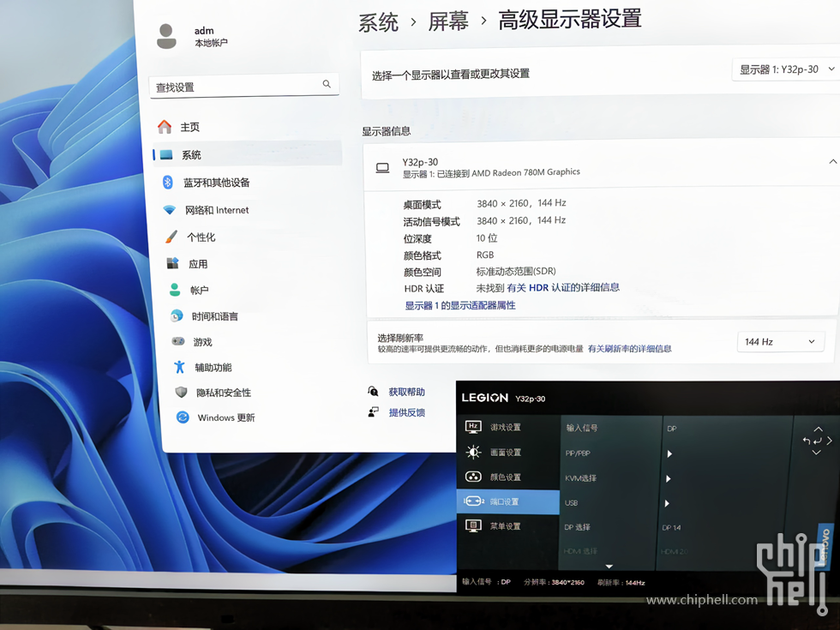Click the OSD navigation right arrow

(x=830, y=441)
